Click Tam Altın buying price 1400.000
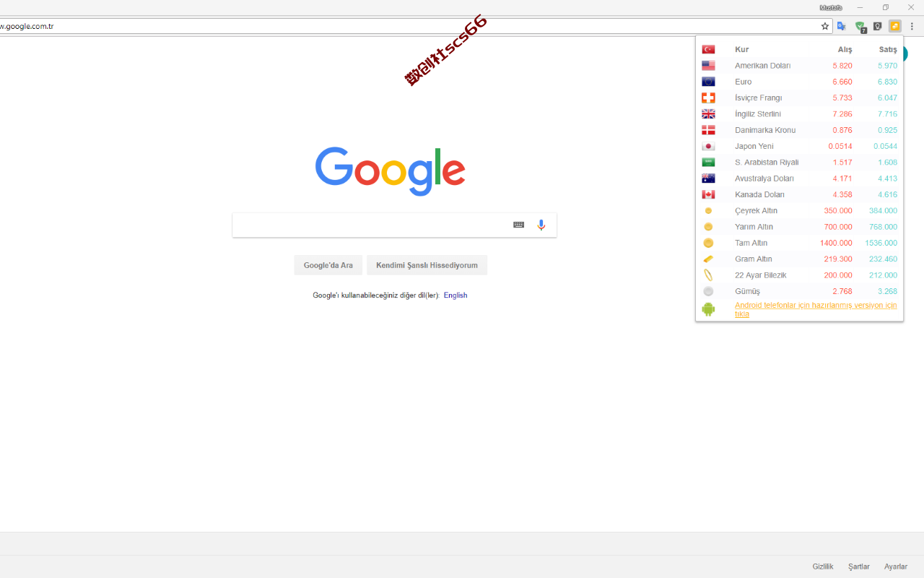The width and height of the screenshot is (924, 578). click(836, 243)
